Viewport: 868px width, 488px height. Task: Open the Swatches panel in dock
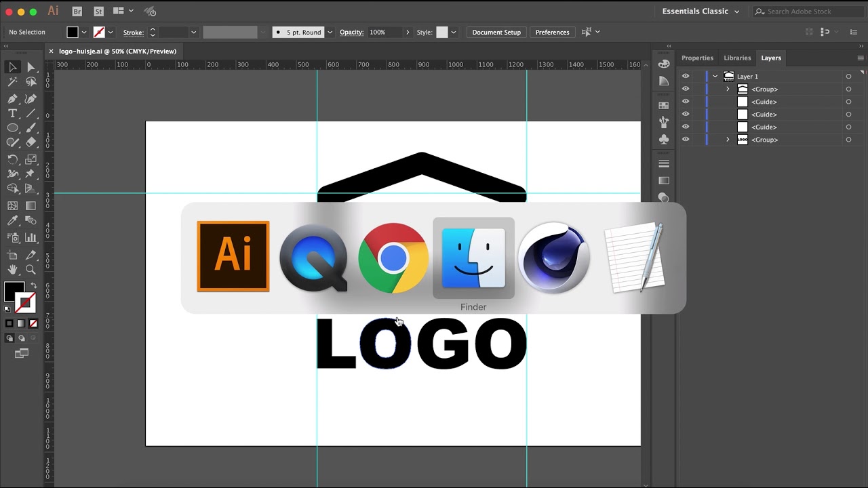pyautogui.click(x=664, y=105)
